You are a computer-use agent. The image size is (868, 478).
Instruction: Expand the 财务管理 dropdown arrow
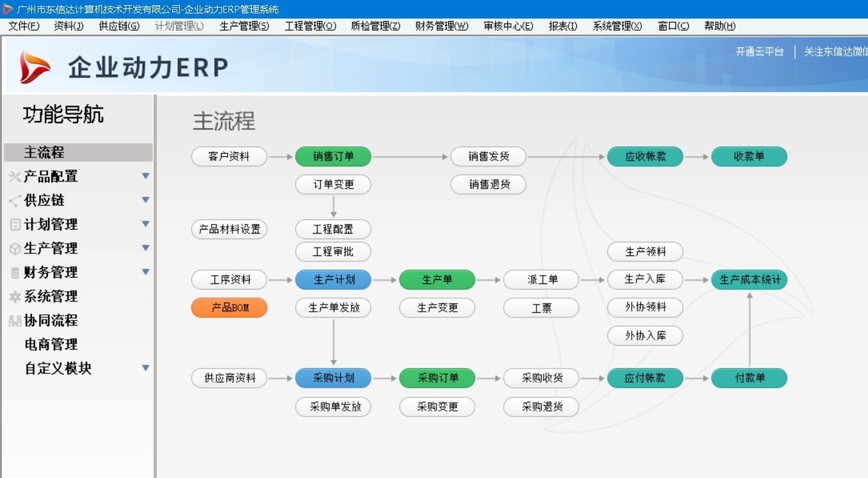(145, 272)
